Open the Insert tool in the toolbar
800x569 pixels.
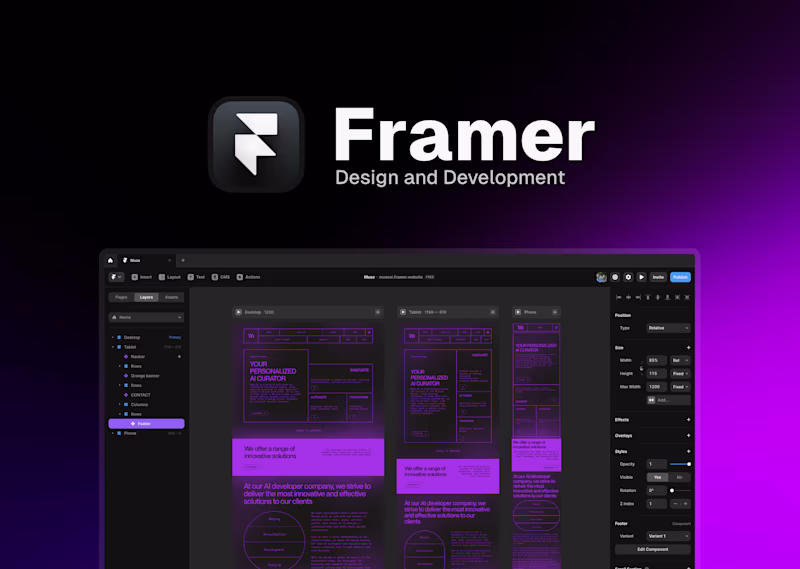coord(141,277)
